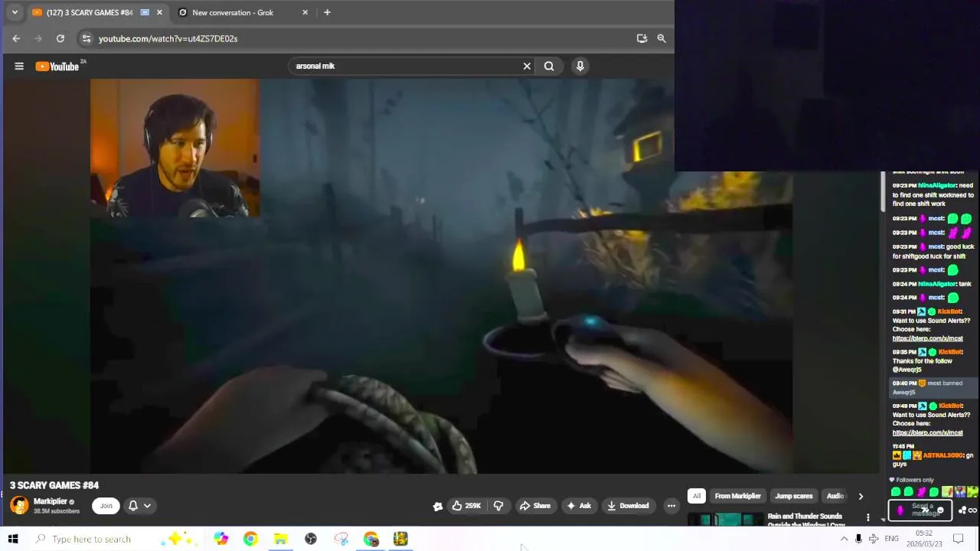
Task: Open the YouTube hamburger guide menu
Action: (19, 67)
